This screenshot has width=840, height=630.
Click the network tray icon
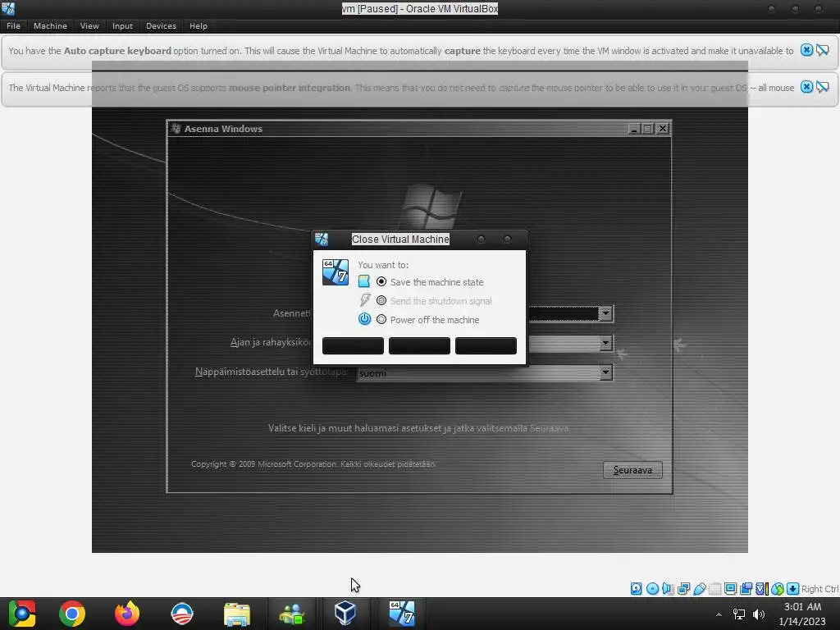click(x=739, y=614)
